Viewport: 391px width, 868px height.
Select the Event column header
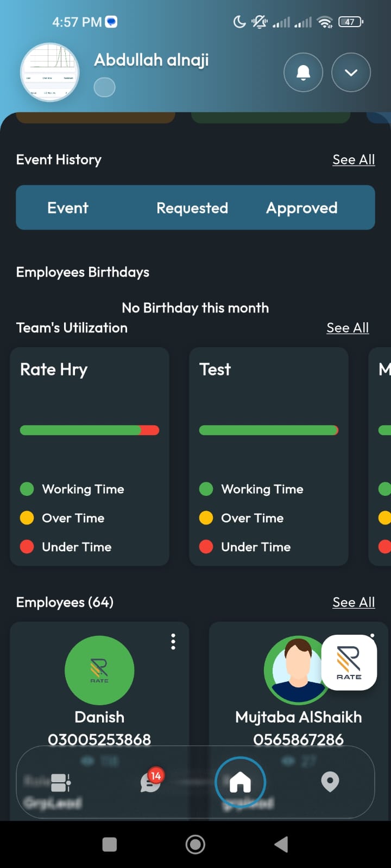click(68, 208)
